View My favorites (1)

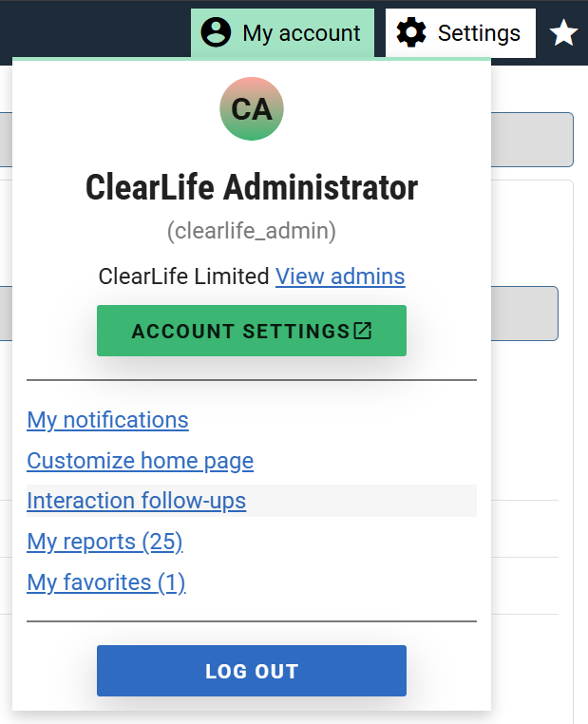[x=105, y=582]
